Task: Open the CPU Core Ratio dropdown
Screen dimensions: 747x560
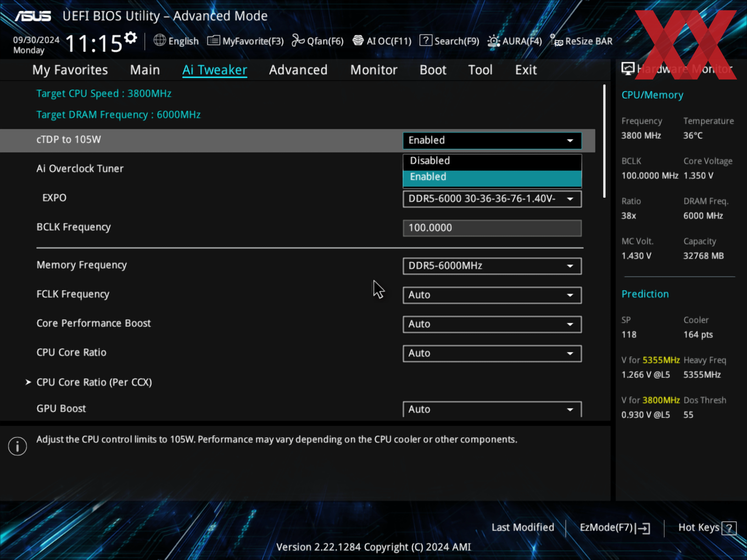Action: click(492, 353)
